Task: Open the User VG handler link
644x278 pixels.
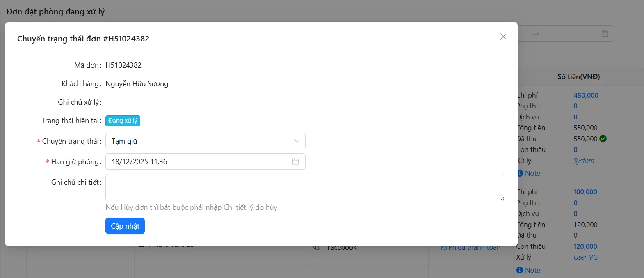Action: 585,257
